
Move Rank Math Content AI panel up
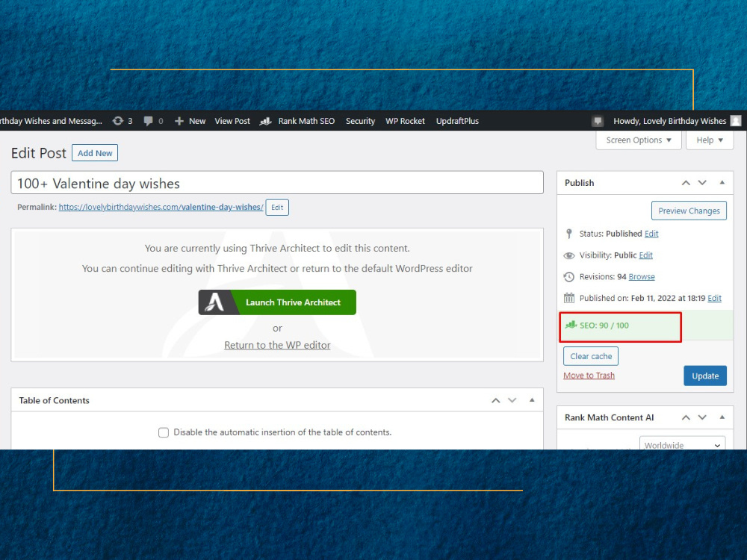click(x=686, y=417)
